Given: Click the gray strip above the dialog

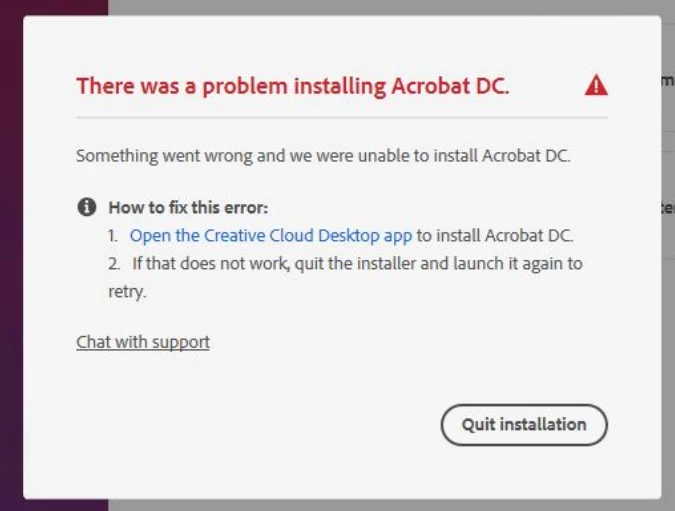Looking at the screenshot, I should pyautogui.click(x=383, y=7).
